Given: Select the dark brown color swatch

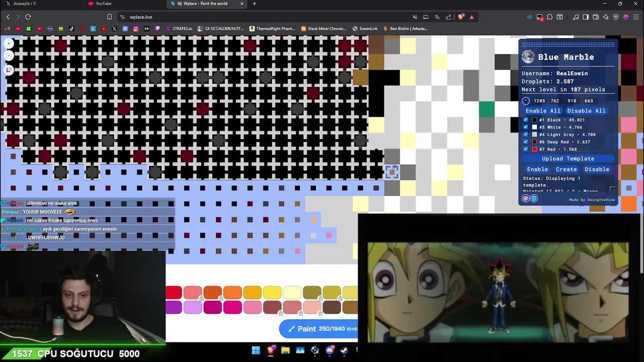Looking at the screenshot, I should point(332,307).
